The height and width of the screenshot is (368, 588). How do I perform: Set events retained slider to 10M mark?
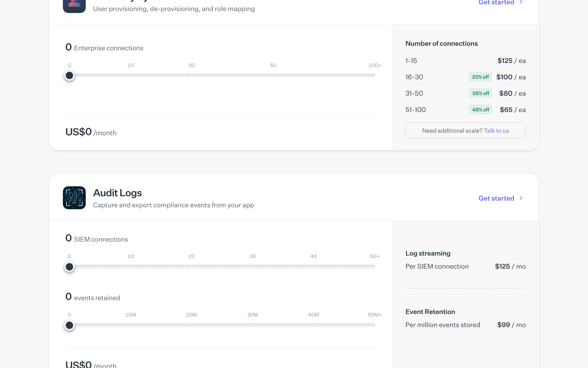(x=131, y=325)
